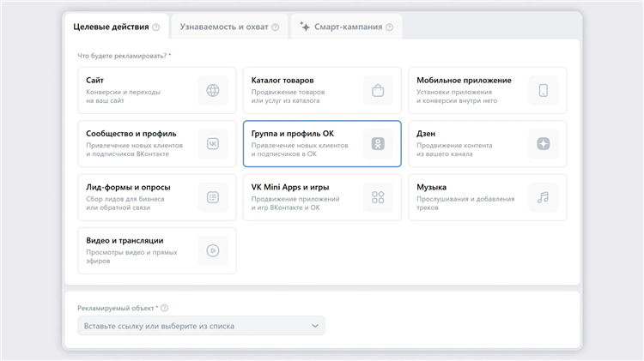Choose Сообщество и профиль option

coord(157,143)
